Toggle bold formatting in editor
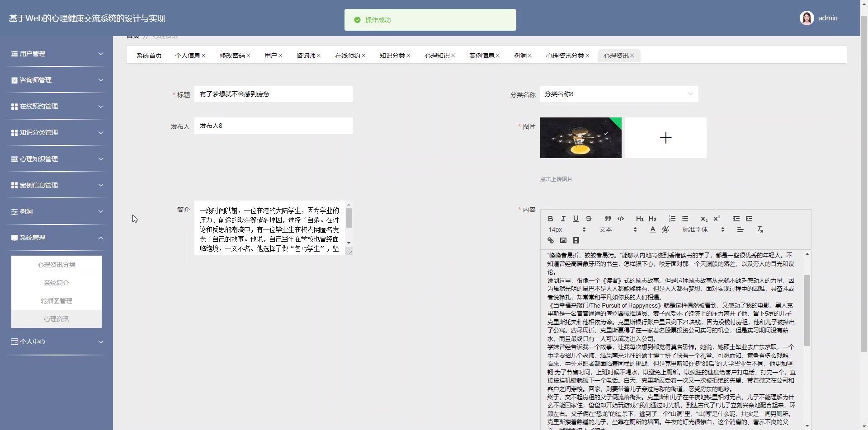 click(551, 219)
